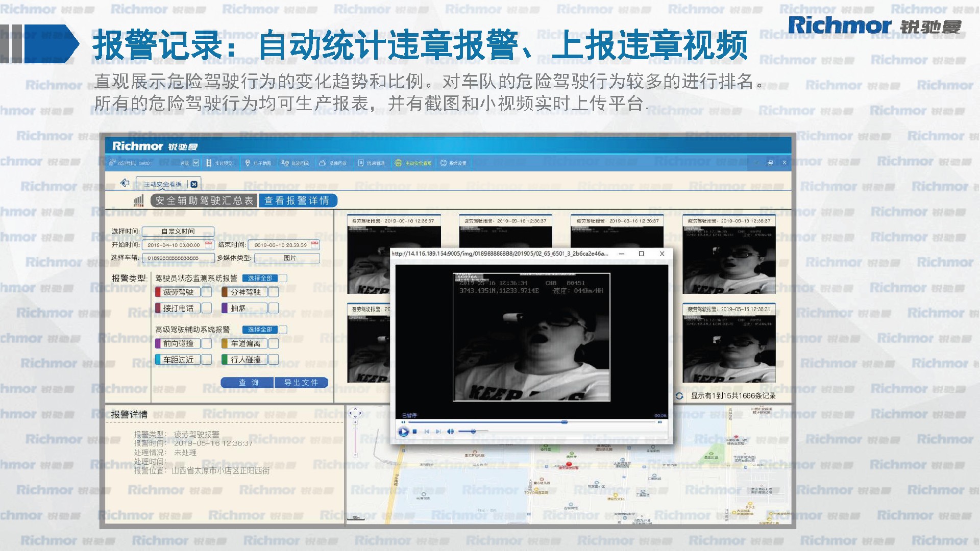Click rewind icon left of seek bar

point(403,422)
